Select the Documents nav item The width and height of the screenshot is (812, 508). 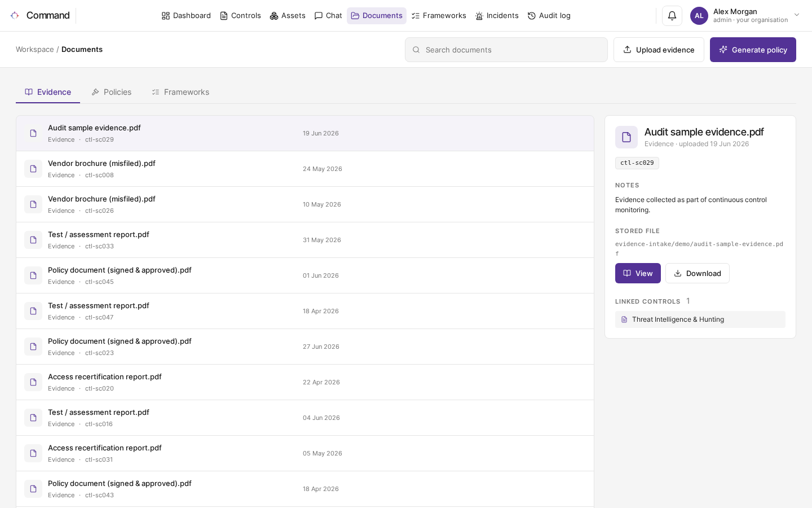click(x=377, y=16)
